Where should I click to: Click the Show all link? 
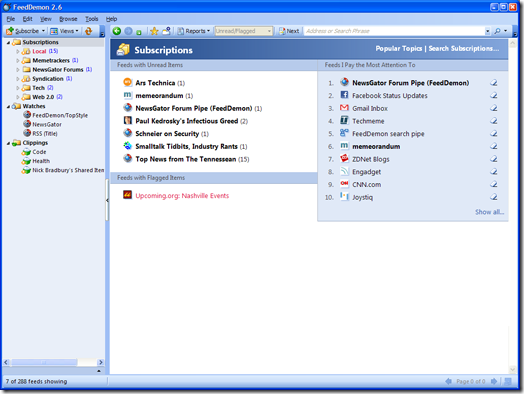point(490,212)
